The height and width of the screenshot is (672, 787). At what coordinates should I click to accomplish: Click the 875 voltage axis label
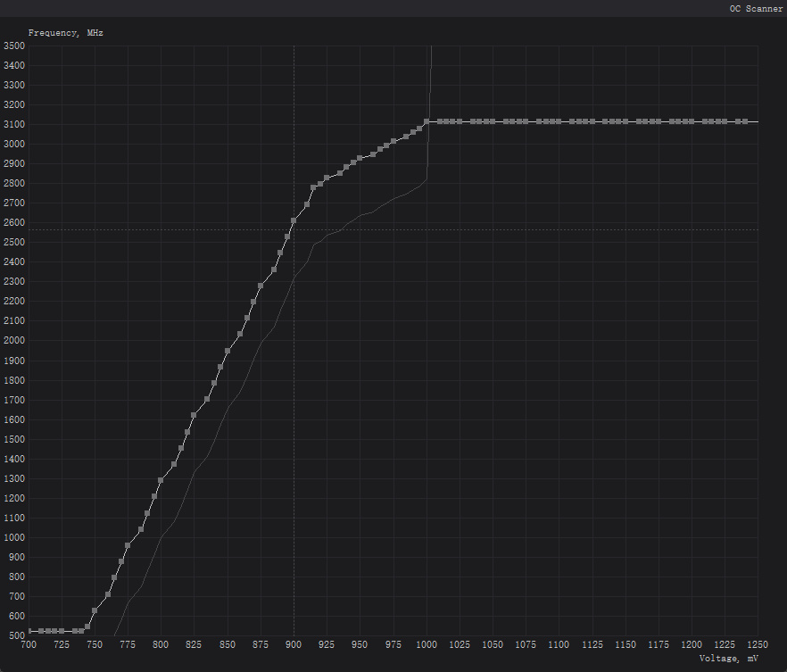[261, 644]
